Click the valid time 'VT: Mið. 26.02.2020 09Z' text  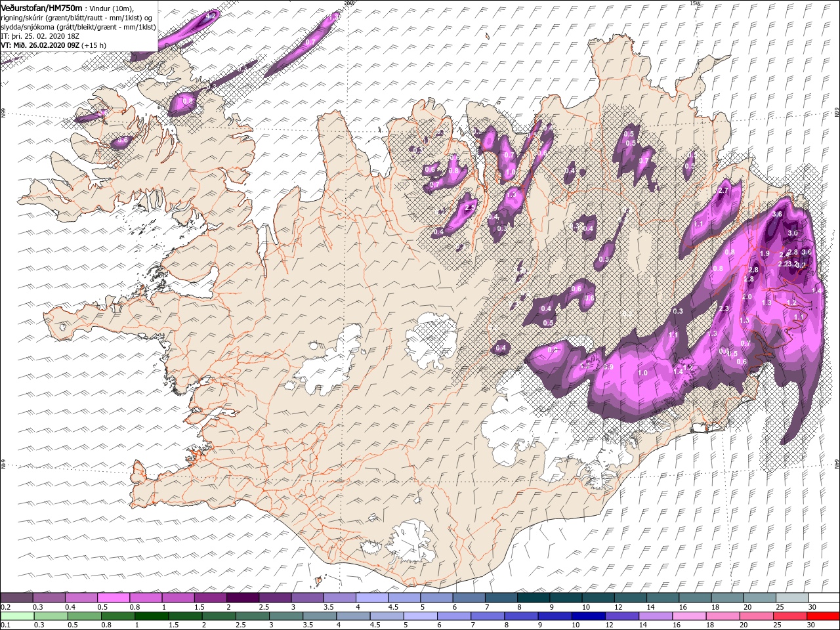coord(40,45)
